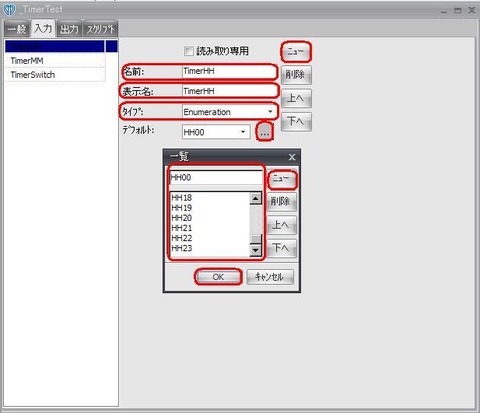This screenshot has width=480, height=413.
Task: Click the enumeration list scroll down arrow
Action: pyautogui.click(x=256, y=250)
